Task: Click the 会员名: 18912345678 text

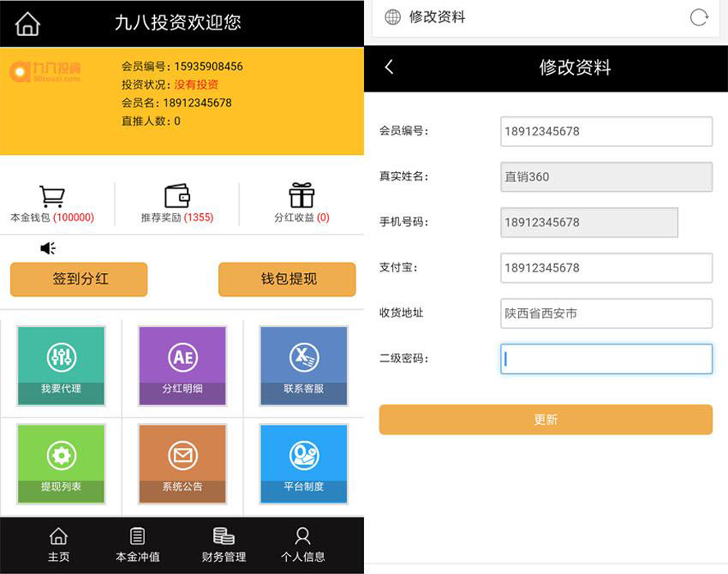Action: pos(176,102)
